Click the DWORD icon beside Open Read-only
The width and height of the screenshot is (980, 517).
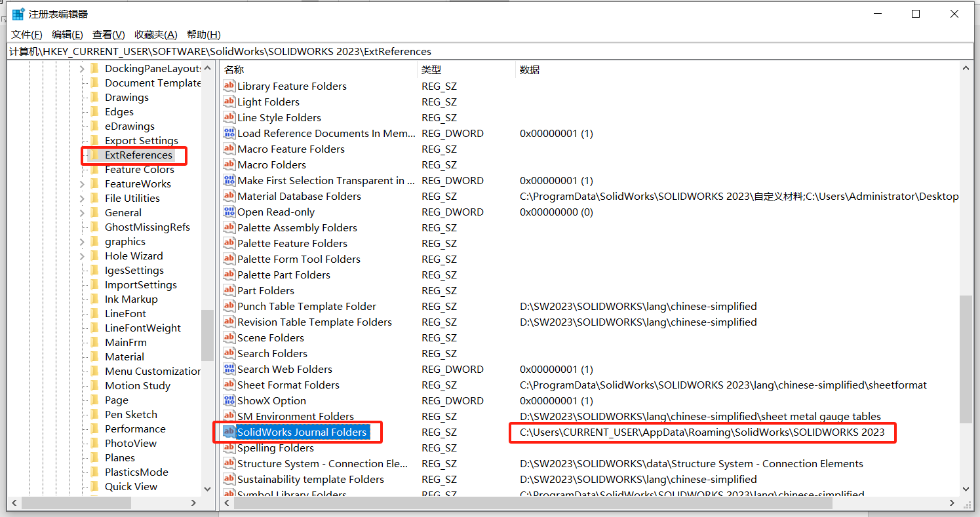point(229,212)
